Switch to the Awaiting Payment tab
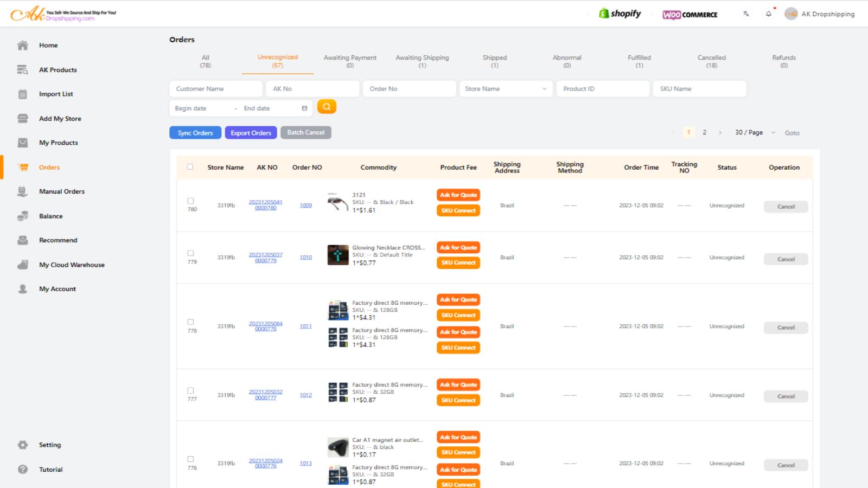Image resolution: width=868 pixels, height=488 pixels. (x=350, y=61)
